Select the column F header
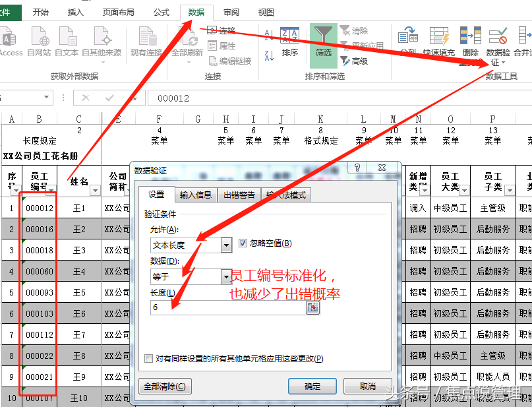532x407 pixels. 159,119
